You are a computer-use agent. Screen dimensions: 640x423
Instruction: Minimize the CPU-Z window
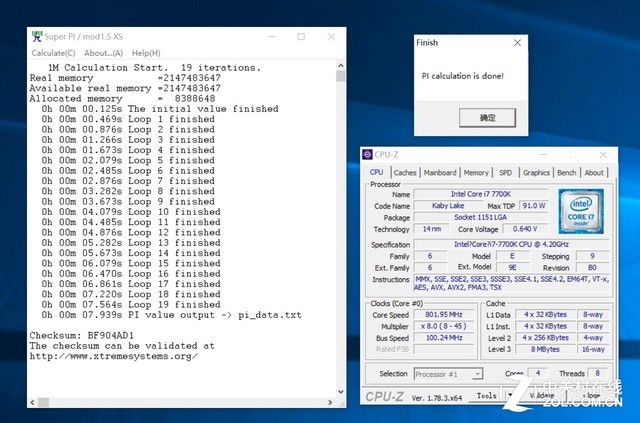[x=543, y=155]
